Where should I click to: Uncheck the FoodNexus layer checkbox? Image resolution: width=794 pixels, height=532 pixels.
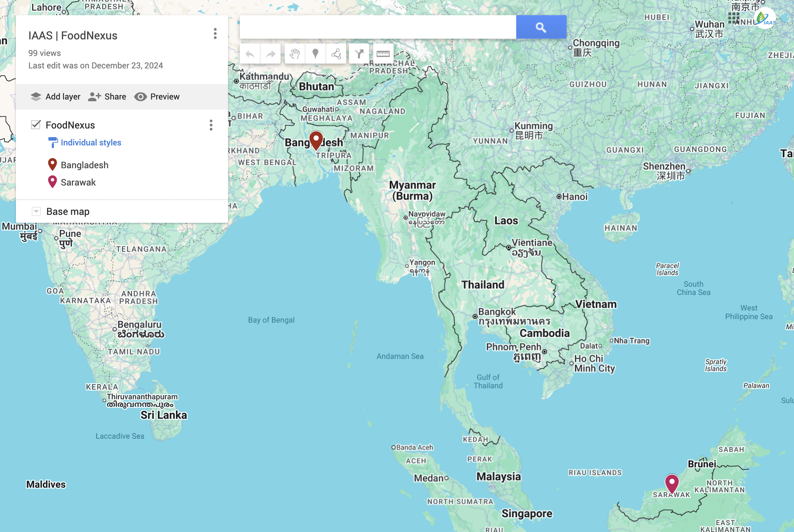[x=36, y=125]
